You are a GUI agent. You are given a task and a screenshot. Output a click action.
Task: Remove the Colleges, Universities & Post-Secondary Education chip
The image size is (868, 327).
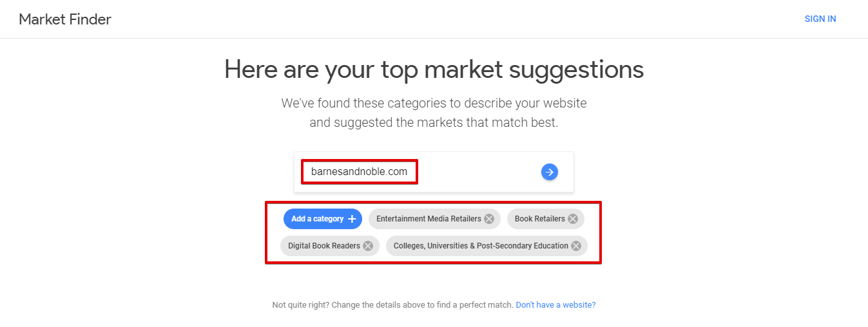[576, 246]
